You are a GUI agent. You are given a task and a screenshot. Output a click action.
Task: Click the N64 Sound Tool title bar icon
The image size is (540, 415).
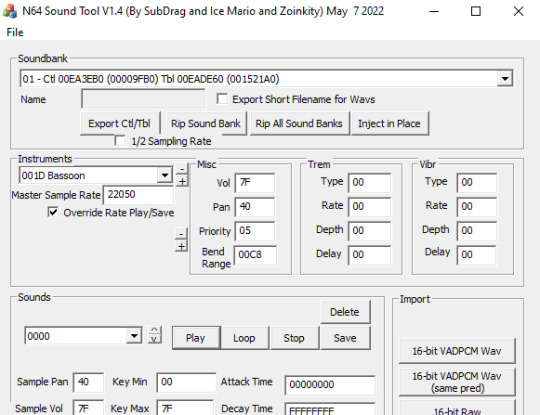pos(10,11)
